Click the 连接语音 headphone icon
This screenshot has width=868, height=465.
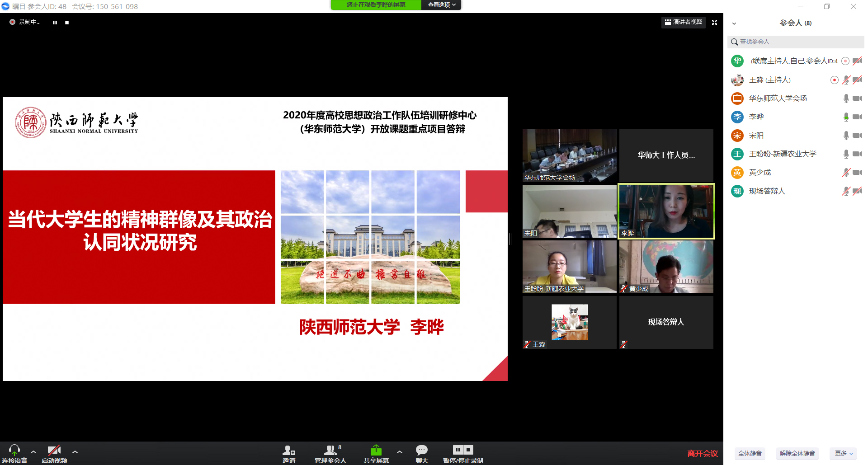point(14,451)
